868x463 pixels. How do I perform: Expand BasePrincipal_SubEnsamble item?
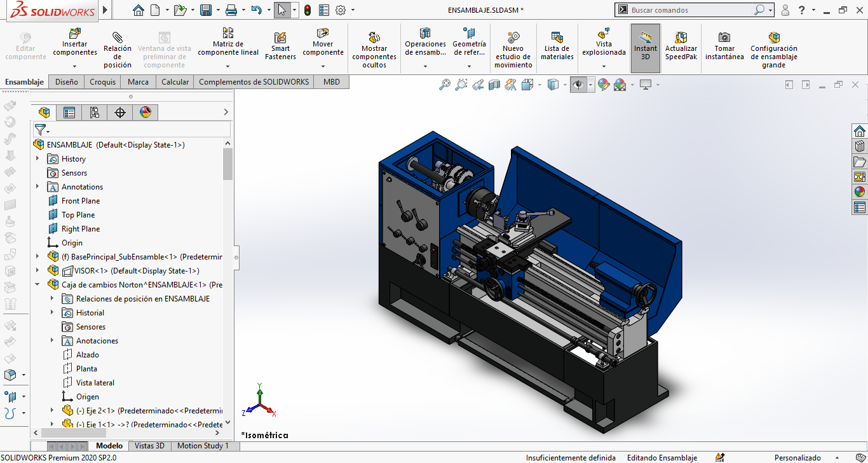tap(37, 256)
